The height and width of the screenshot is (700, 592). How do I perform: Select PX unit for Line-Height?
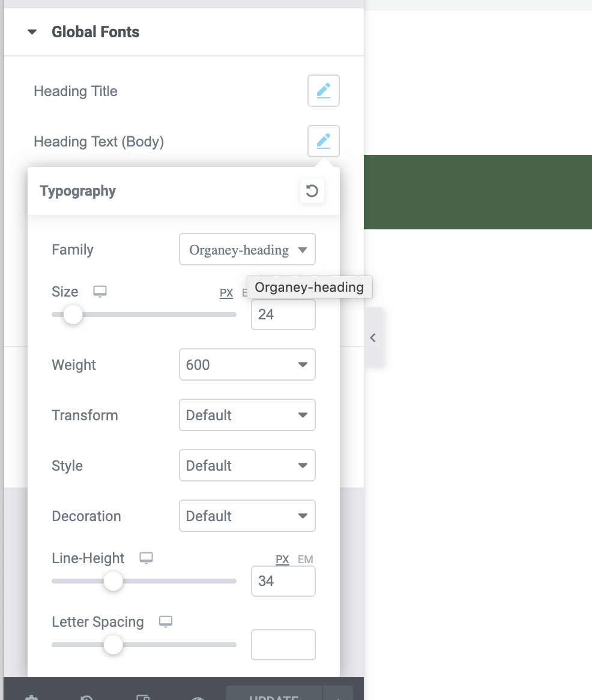[x=282, y=560]
